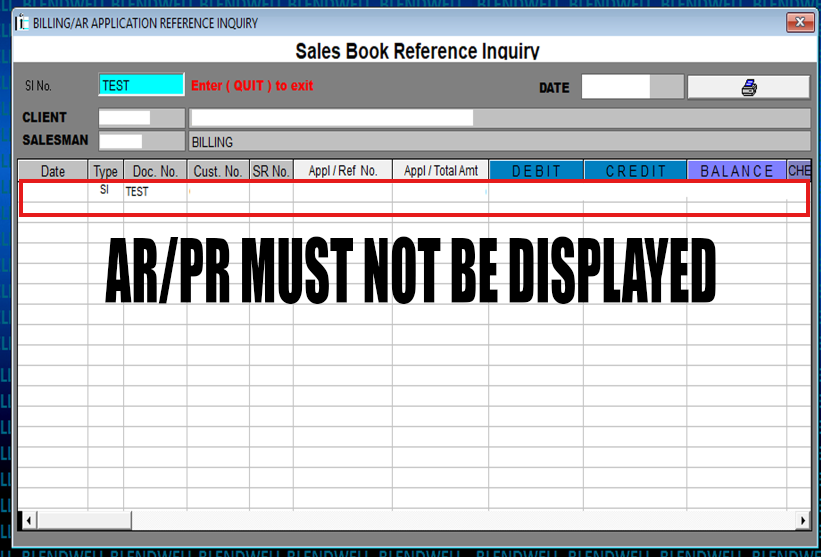Click the CREDIT column header
This screenshot has height=557, width=821.
(x=636, y=171)
